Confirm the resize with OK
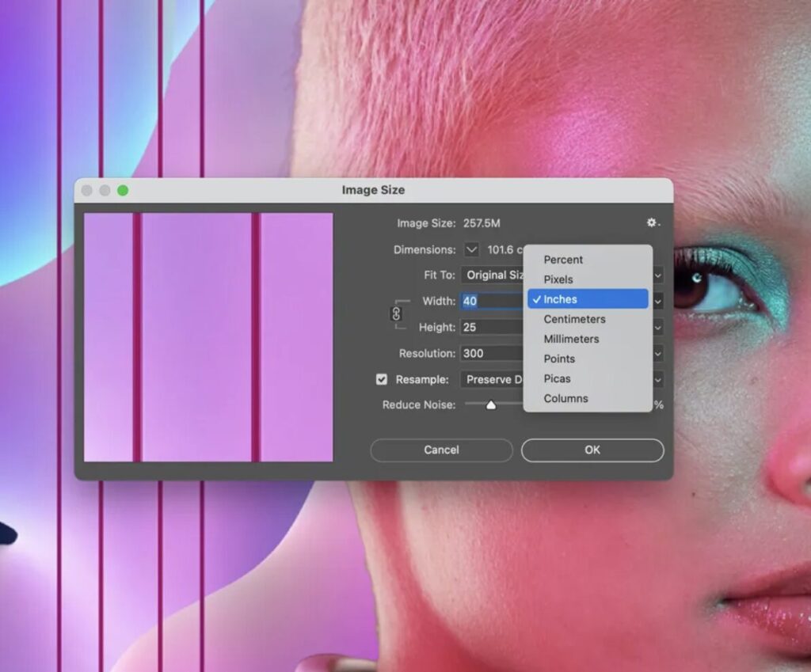Image resolution: width=811 pixels, height=672 pixels. [592, 450]
